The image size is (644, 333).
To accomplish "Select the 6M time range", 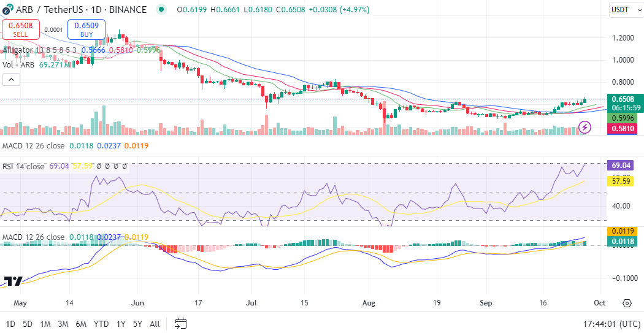I will tap(81, 324).
